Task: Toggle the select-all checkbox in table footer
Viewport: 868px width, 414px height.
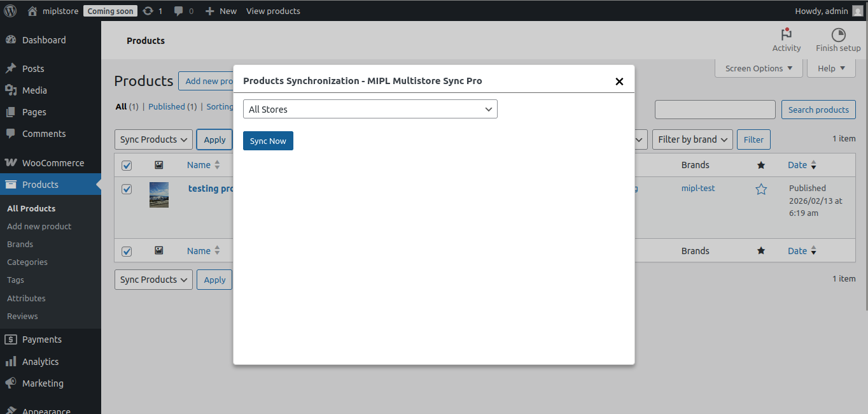Action: point(127,252)
